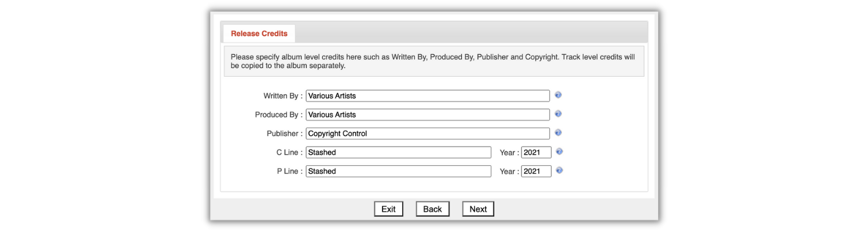Proceed with the Next button

click(x=478, y=209)
